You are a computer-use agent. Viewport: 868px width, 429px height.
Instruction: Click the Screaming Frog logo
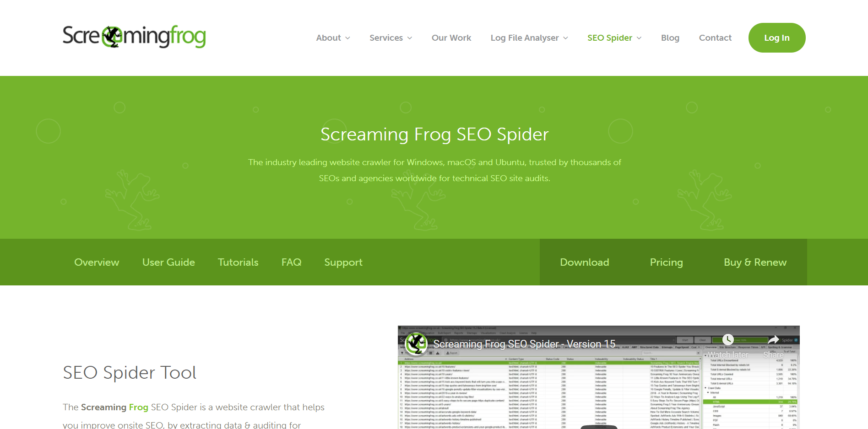(x=134, y=37)
